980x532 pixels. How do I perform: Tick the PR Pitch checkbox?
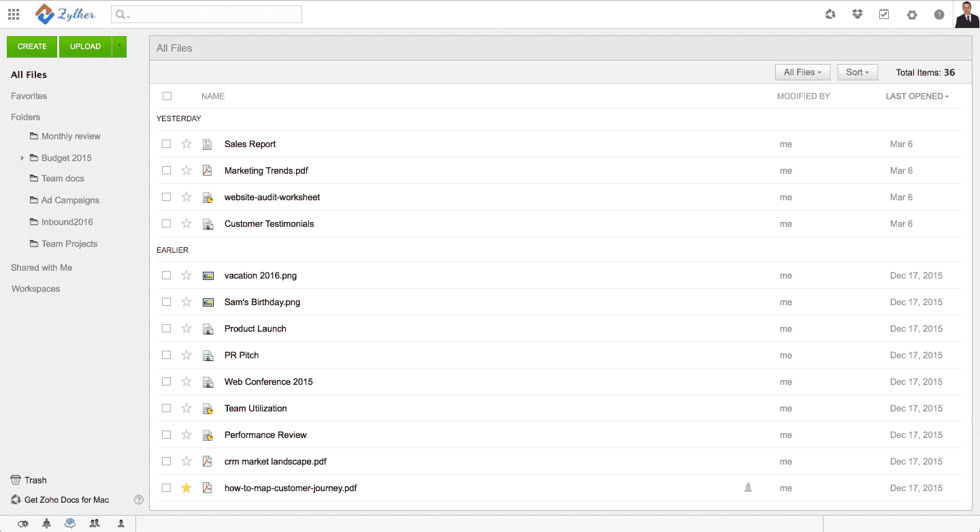[x=166, y=355]
